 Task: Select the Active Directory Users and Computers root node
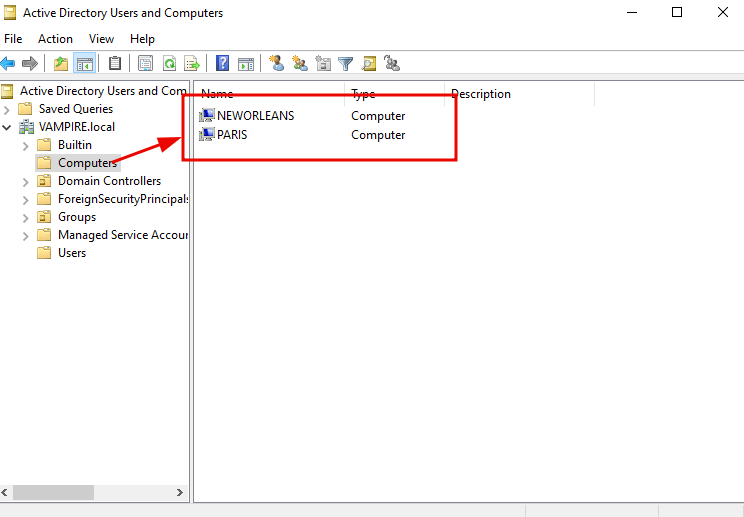click(x=103, y=91)
